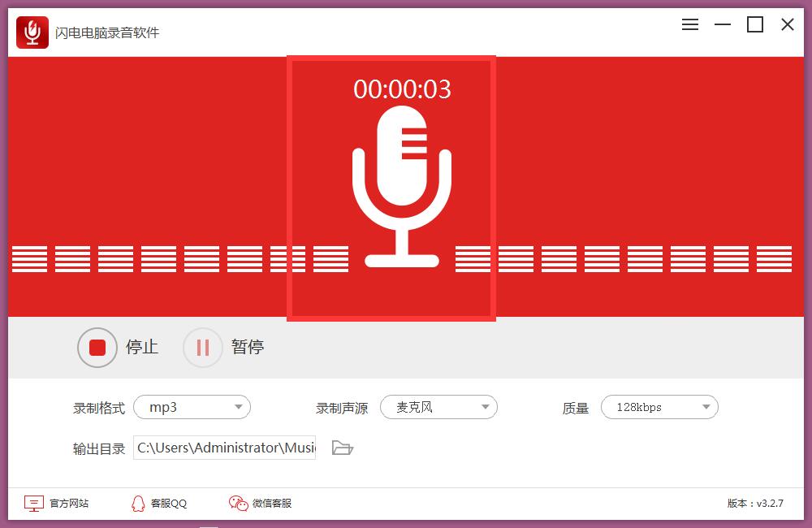Viewport: 812px width, 528px height.
Task: Open the recording format dropdown showing mp3
Action: tap(192, 407)
